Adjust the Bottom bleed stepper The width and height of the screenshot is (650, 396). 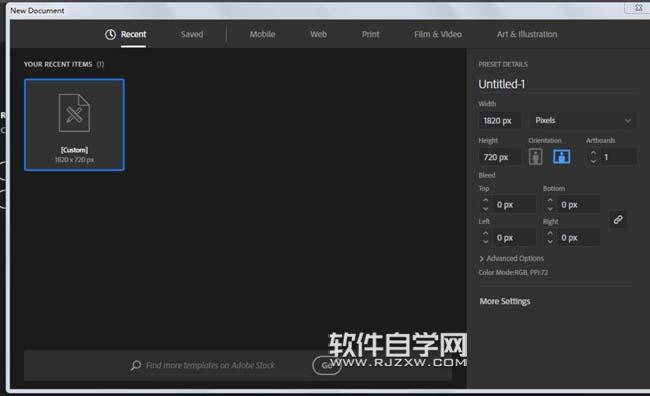pyautogui.click(x=550, y=204)
